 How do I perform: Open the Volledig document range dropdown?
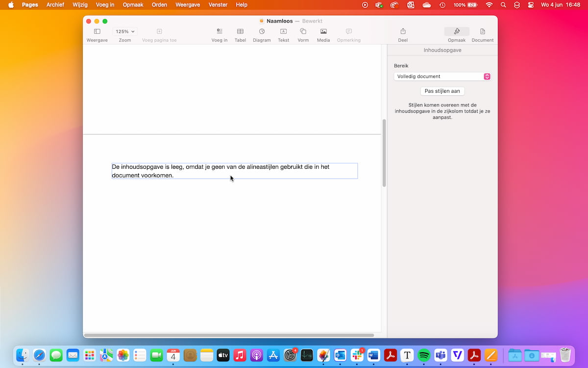[442, 77]
